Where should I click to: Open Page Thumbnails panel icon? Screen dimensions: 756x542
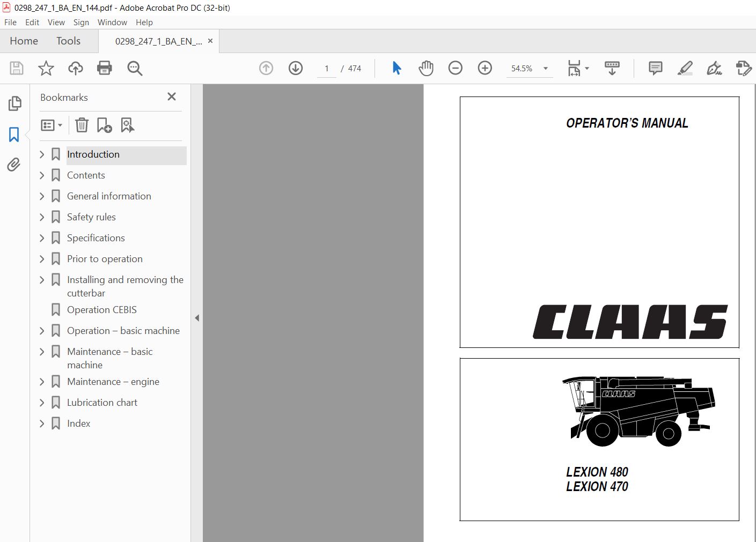pyautogui.click(x=14, y=103)
